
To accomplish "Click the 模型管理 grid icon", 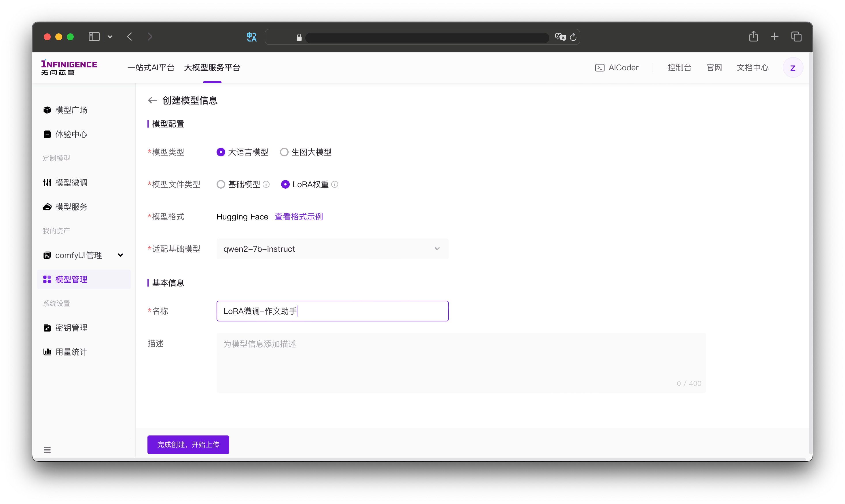I will click(47, 279).
